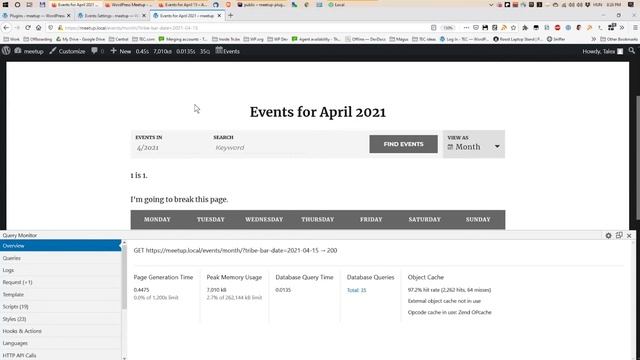The height and width of the screenshot is (360, 640).
Task: Click the Total: 35 database queries link
Action: point(356,290)
